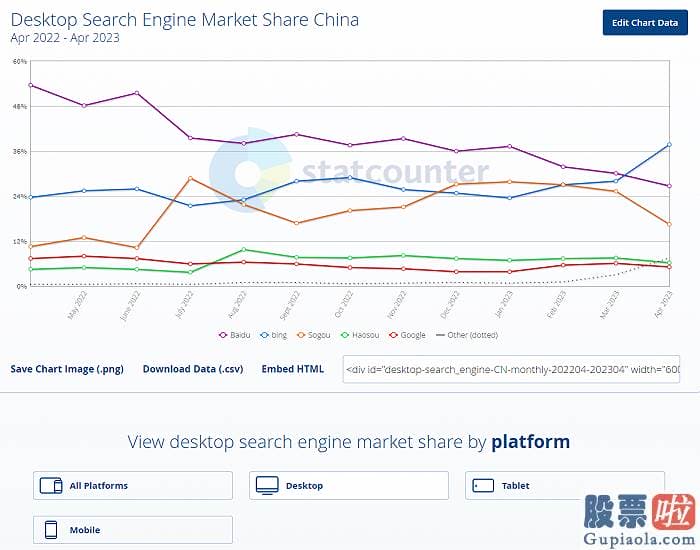This screenshot has width=700, height=550.
Task: Click the Haosou legend marker
Action: pos(343,335)
